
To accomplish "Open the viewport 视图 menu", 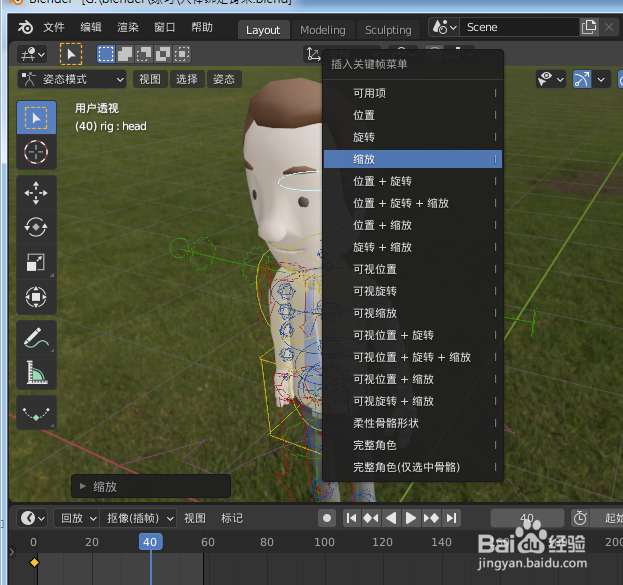I will (x=150, y=79).
